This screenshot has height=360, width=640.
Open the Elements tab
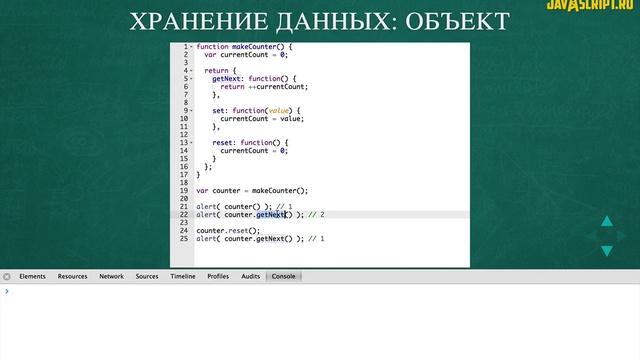32,276
